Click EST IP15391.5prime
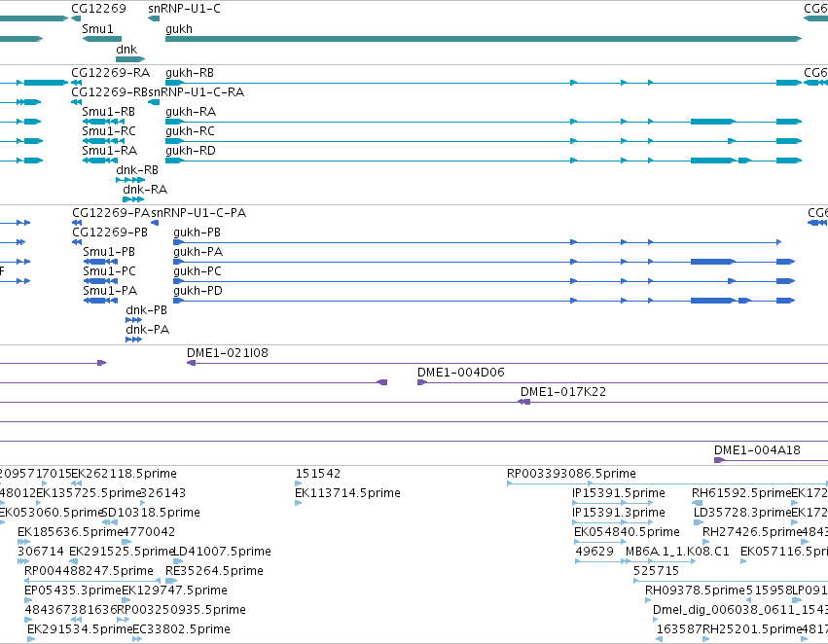828x644 pixels. coord(613,503)
